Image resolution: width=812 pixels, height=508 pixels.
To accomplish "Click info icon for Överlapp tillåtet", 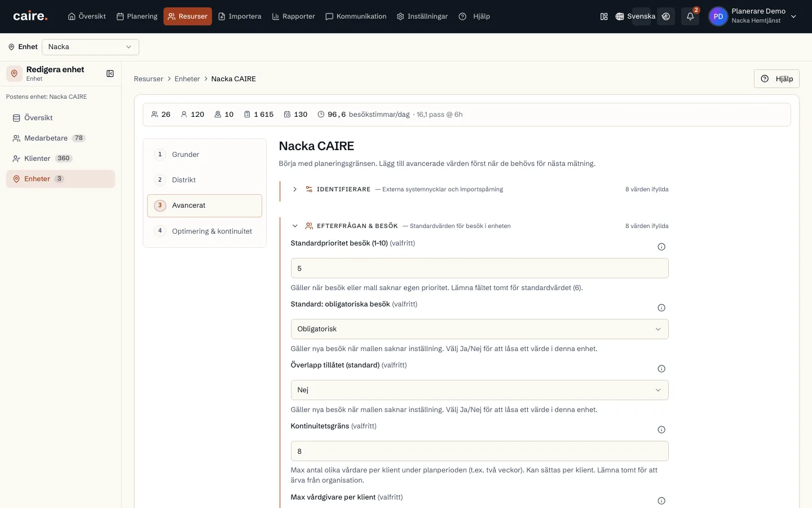I will coord(661,369).
